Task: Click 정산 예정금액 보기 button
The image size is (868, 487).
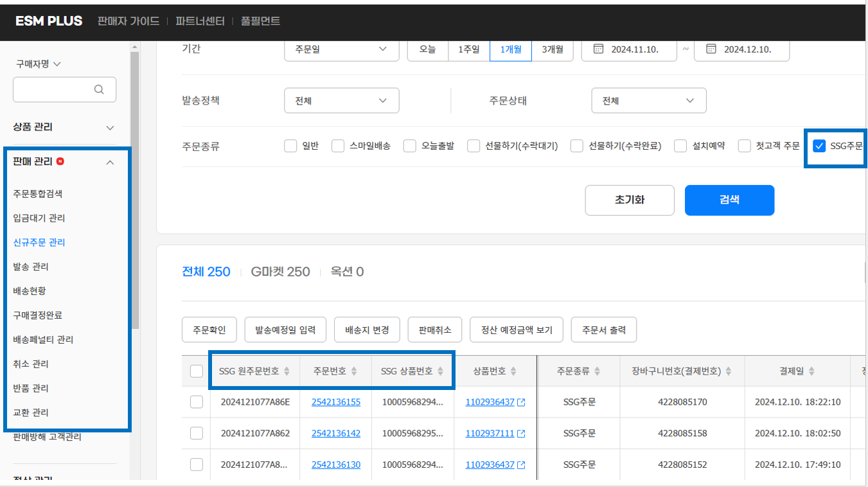Action: pos(517,330)
